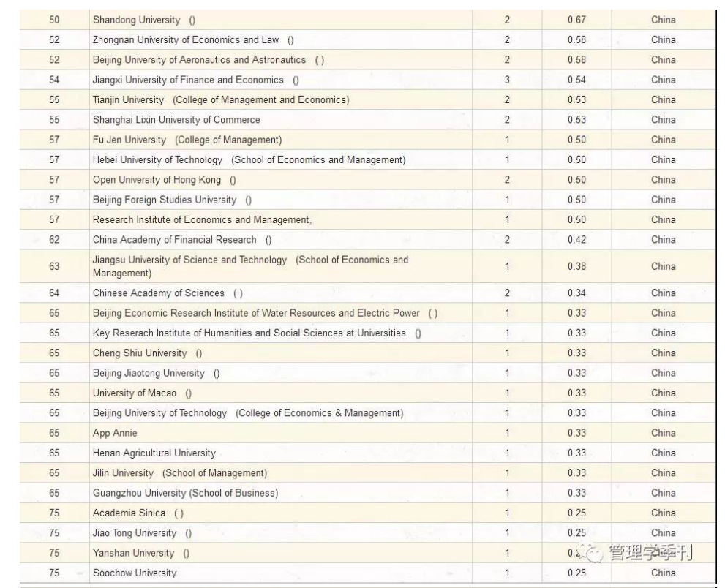Select Cheng Shiu University
Viewport: 725px width, 588px height.
click(x=147, y=353)
